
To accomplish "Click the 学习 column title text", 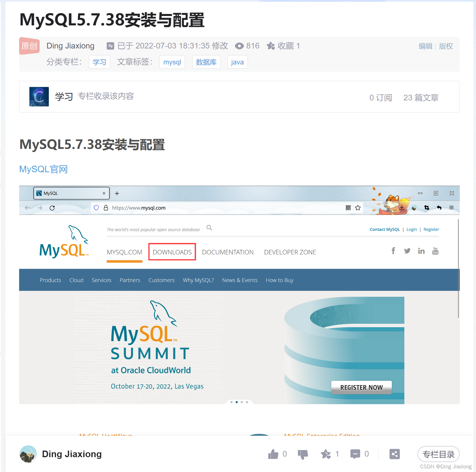I will coord(64,97).
